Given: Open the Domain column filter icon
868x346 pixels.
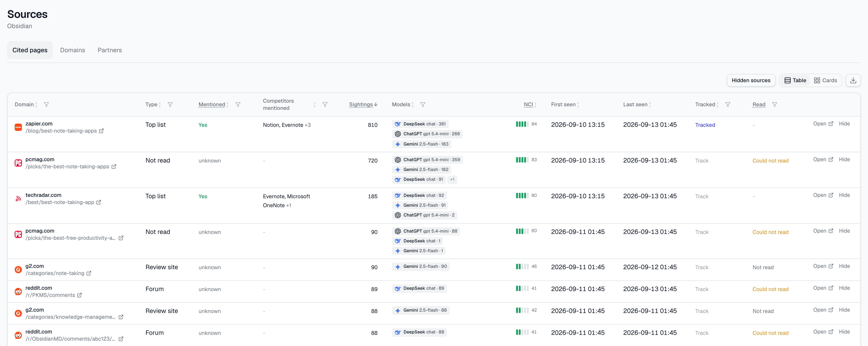Looking at the screenshot, I should 47,104.
